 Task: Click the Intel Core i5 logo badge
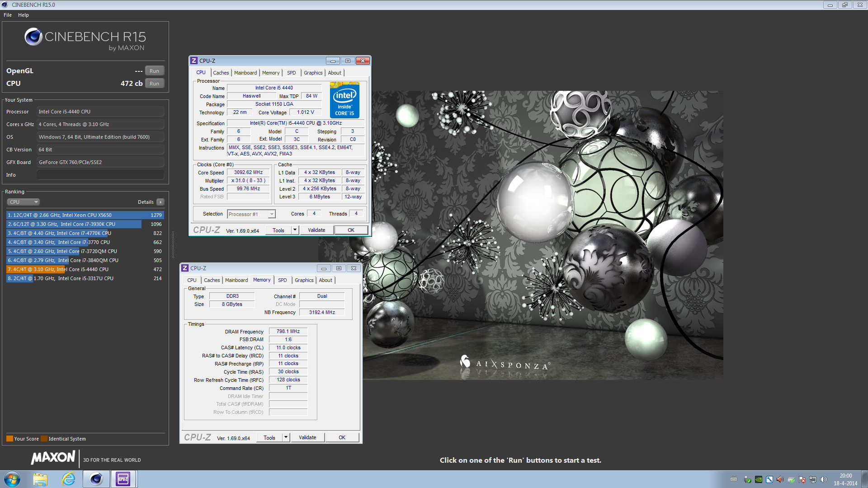point(344,100)
